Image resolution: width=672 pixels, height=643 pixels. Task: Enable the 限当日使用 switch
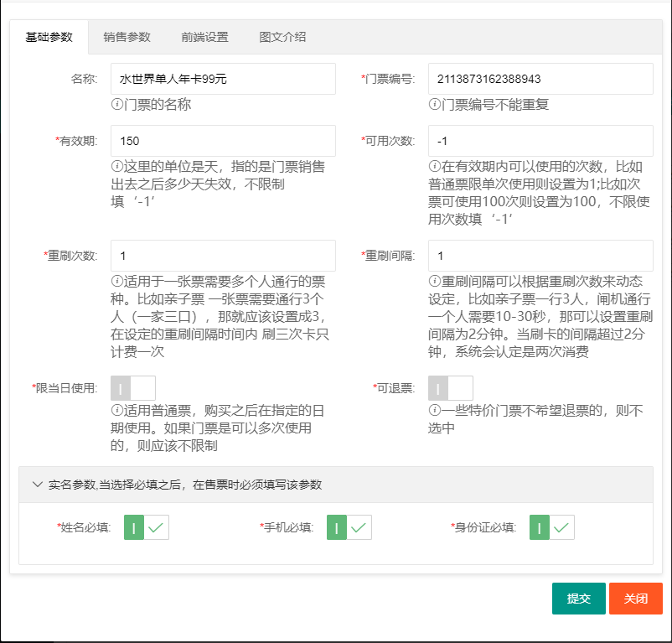tap(133, 388)
